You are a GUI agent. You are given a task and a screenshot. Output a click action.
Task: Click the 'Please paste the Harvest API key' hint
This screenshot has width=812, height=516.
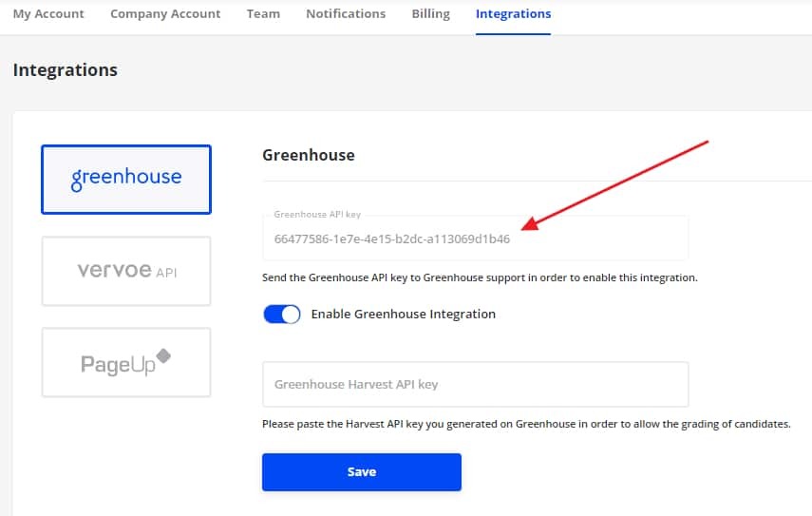[x=526, y=425]
